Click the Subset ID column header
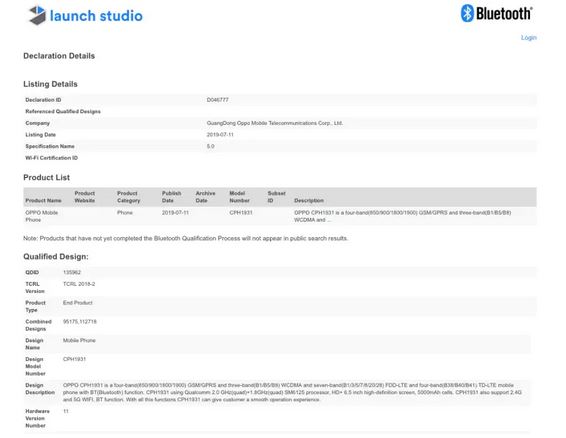This screenshot has height=438, width=566. point(277,197)
